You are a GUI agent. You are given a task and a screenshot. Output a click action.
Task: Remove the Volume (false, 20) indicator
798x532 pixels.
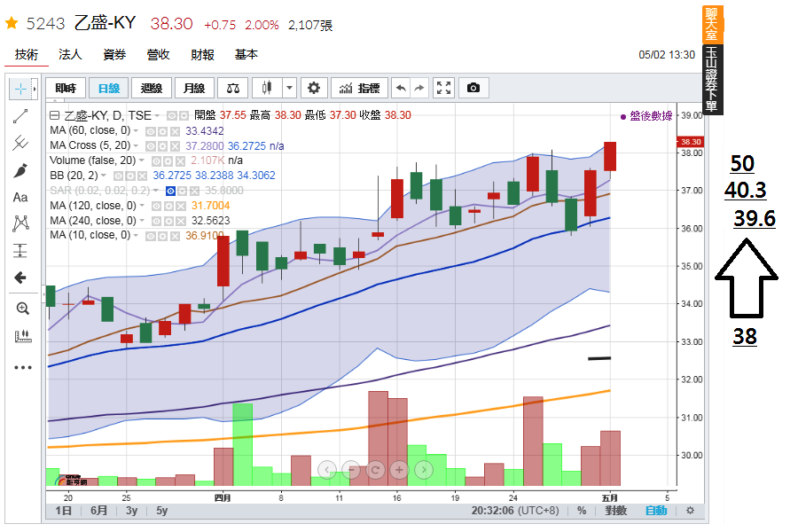point(180,161)
